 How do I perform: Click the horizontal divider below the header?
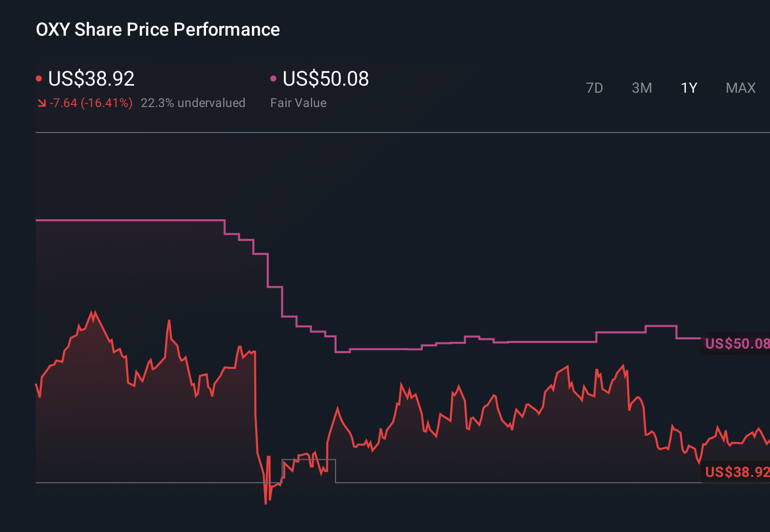pyautogui.click(x=403, y=132)
